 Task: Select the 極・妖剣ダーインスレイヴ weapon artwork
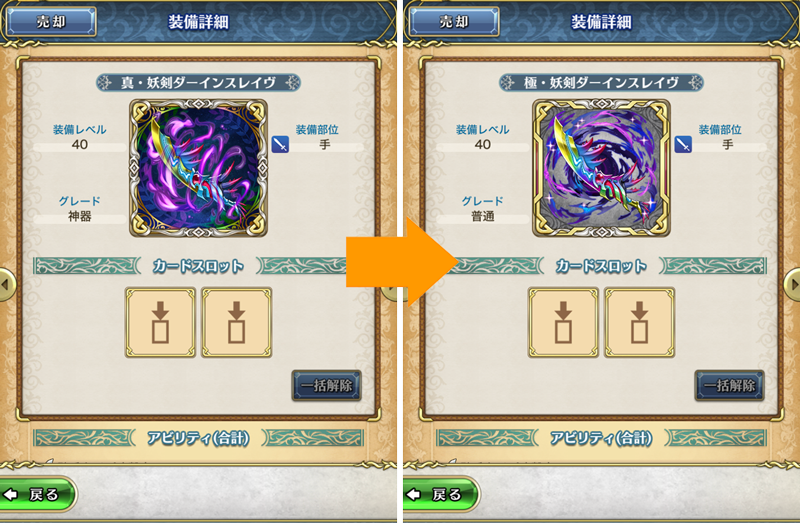(602, 168)
